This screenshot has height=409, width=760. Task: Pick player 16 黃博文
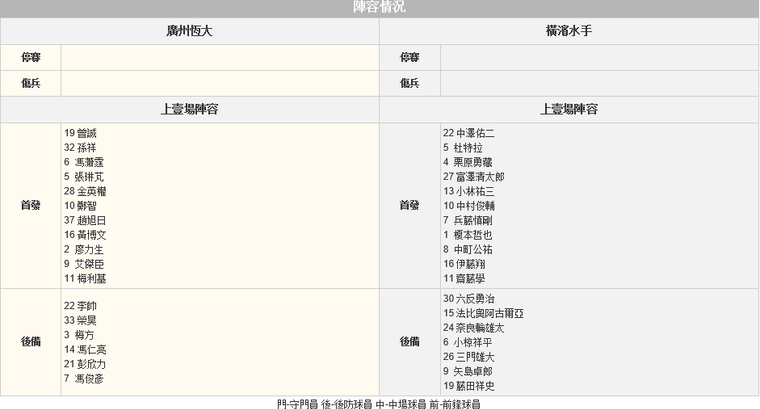click(x=85, y=235)
